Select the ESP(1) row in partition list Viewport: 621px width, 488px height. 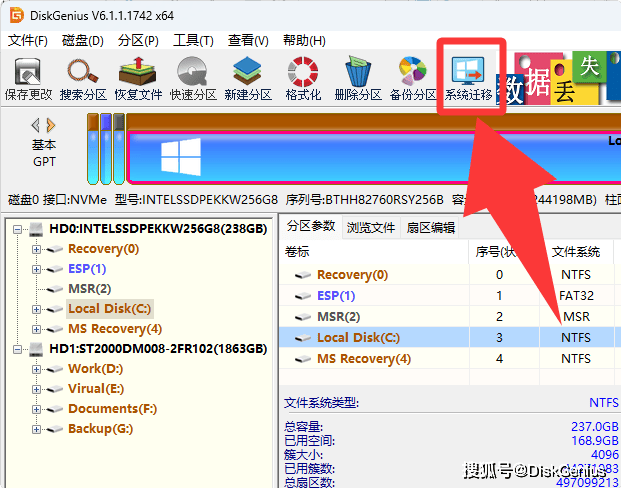point(337,296)
